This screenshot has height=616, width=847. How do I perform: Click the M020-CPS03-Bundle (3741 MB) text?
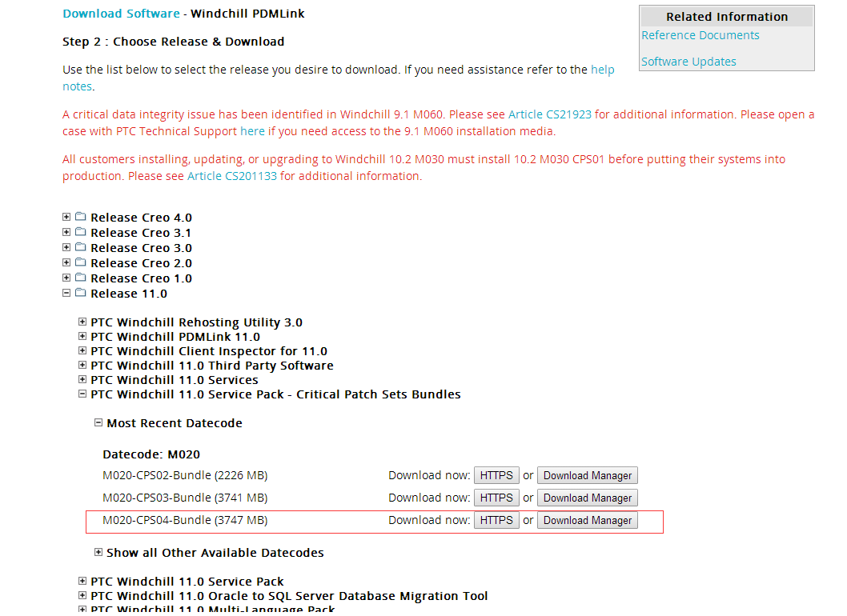tap(185, 498)
